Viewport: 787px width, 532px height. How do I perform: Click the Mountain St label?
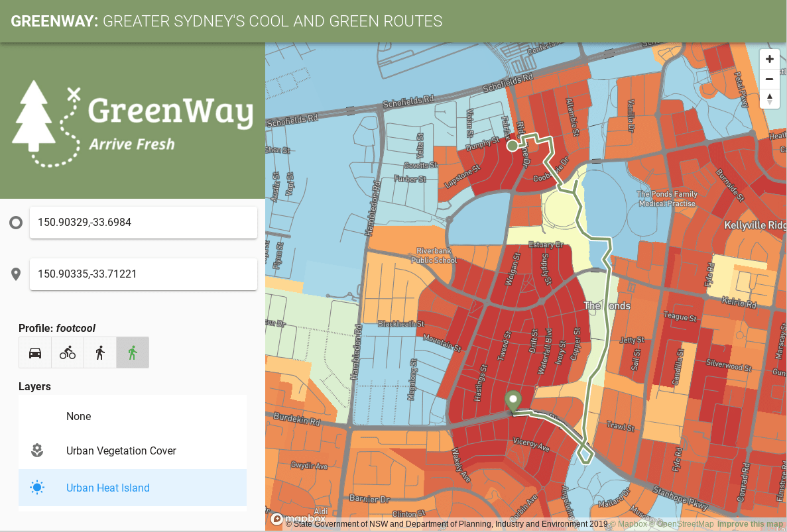click(x=442, y=342)
